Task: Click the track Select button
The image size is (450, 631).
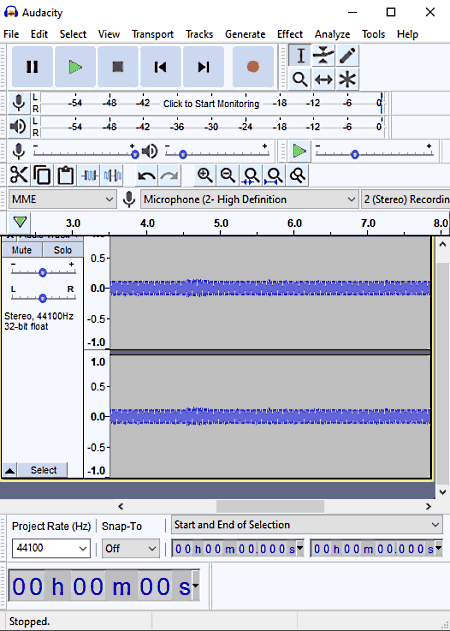Action: [43, 470]
